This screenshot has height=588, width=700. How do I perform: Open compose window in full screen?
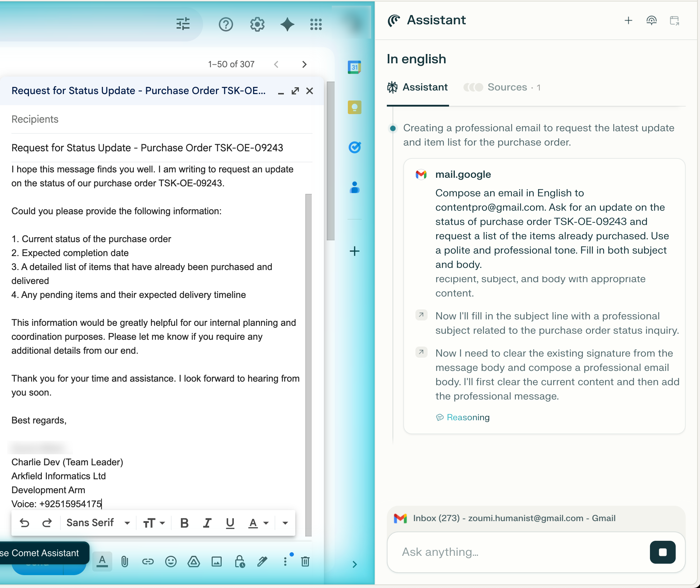click(x=295, y=91)
